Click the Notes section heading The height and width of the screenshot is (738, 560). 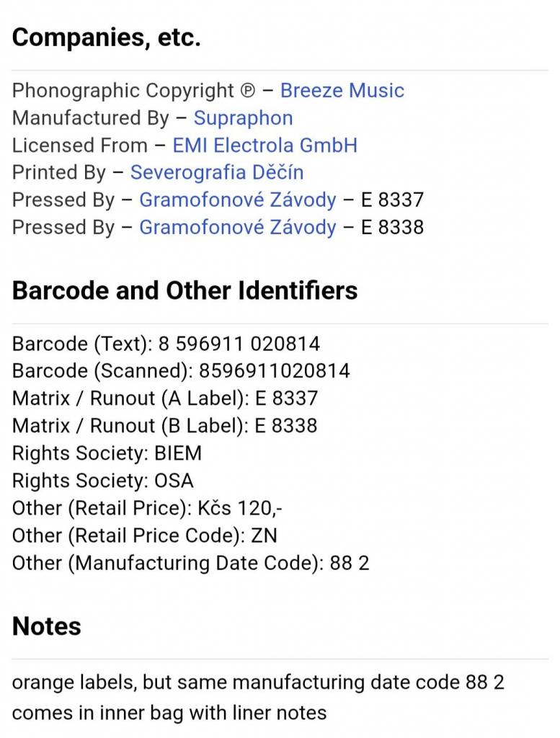point(47,626)
